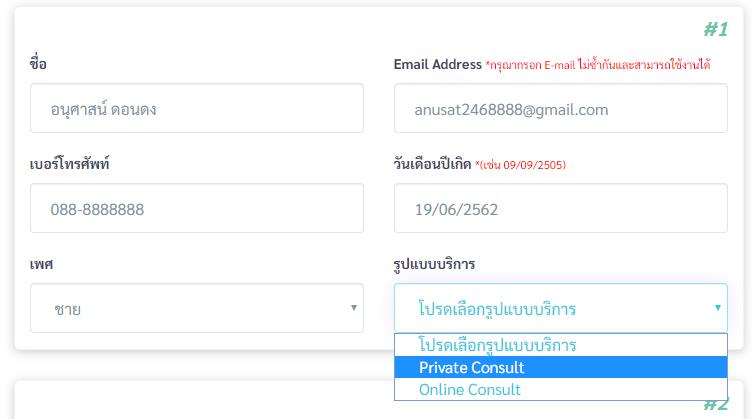Click the วันเดือนปีเกิด birth date field
752x419 pixels.
tap(561, 208)
